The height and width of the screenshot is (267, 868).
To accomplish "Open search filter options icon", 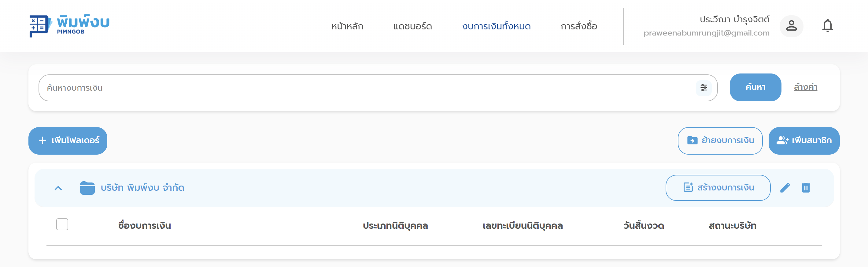I will point(704,88).
